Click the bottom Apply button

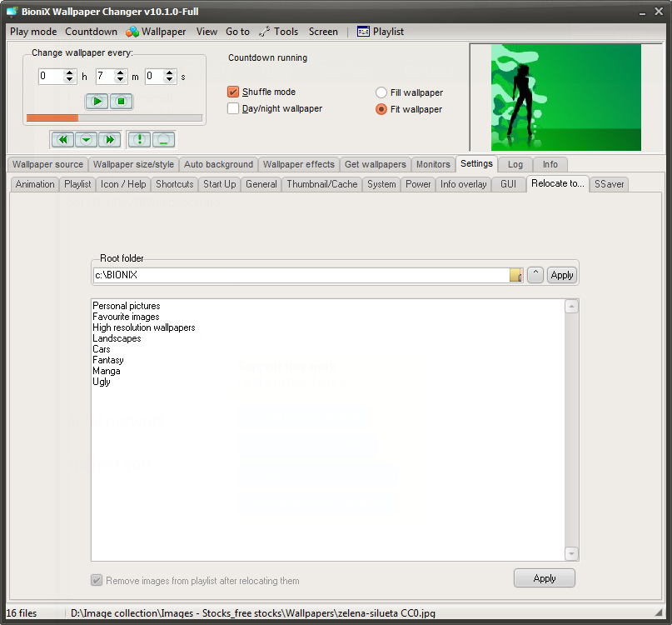point(545,578)
